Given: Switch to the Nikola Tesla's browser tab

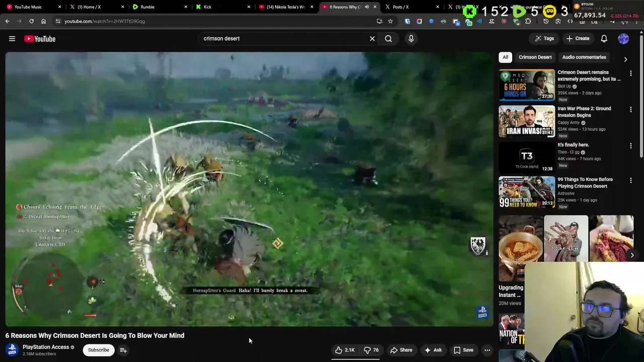Looking at the screenshot, I should (286, 7).
